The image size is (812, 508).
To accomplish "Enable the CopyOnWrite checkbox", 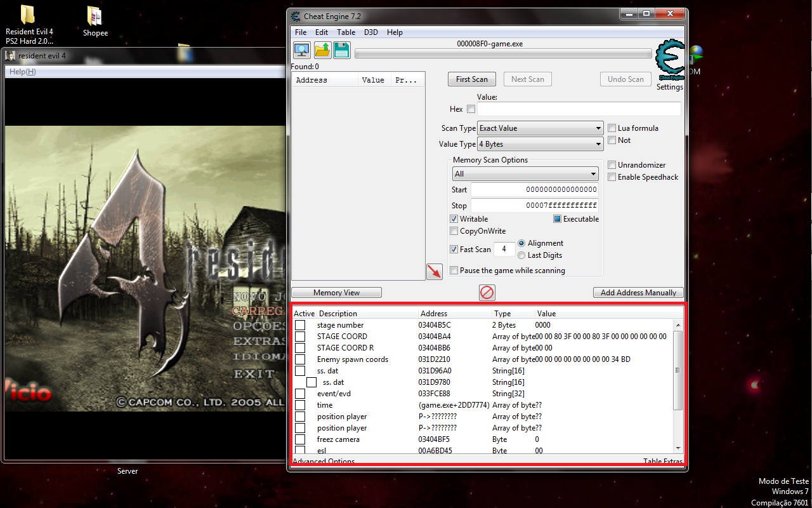I will (x=454, y=231).
